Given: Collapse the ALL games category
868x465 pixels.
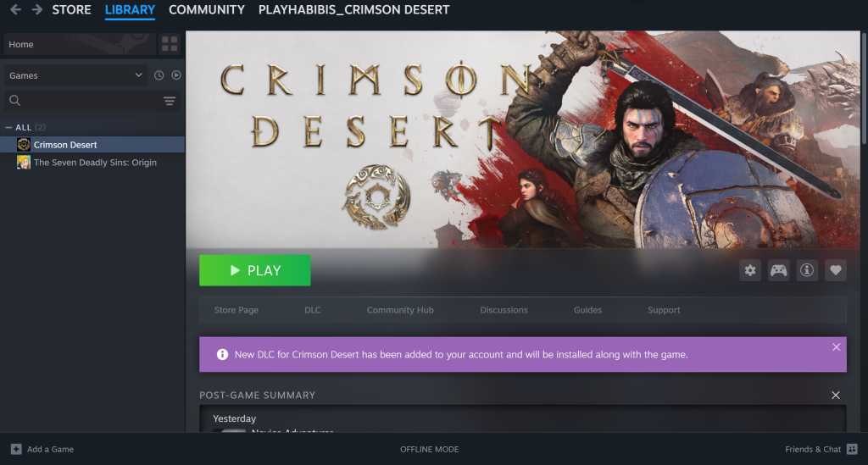Looking at the screenshot, I should coord(8,127).
